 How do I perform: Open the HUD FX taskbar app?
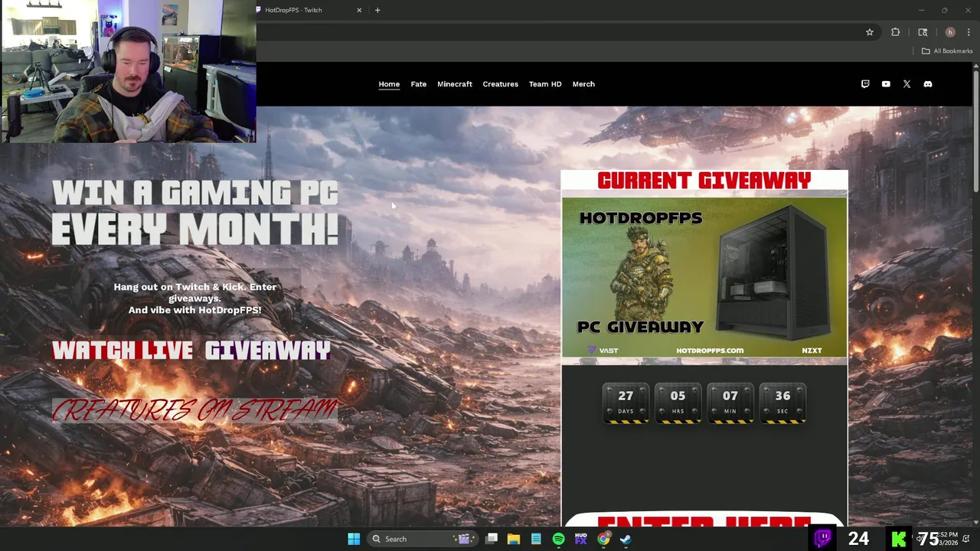click(x=580, y=539)
